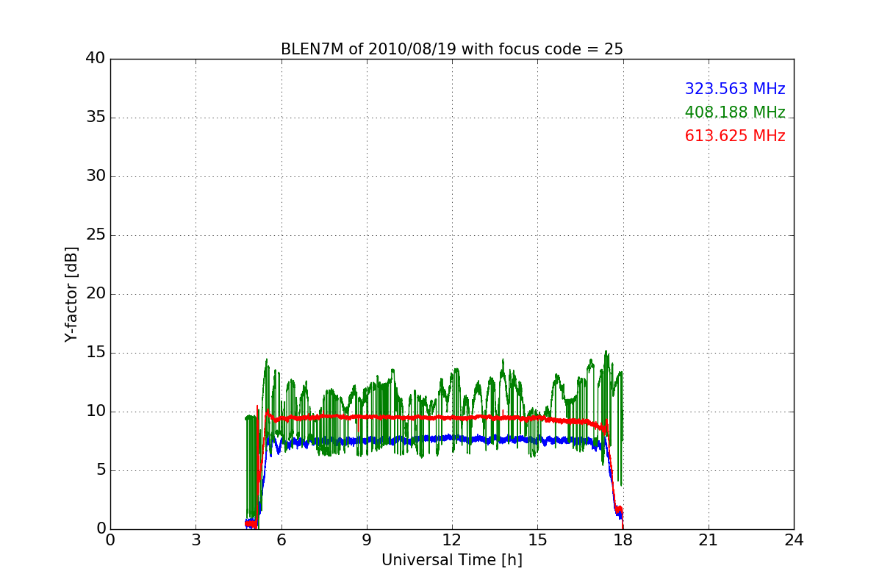Click the y-axis tick label 15

pos(96,353)
